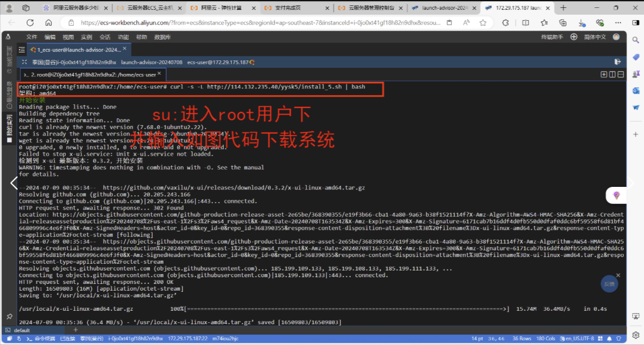Open the 文件 (File) menu
The width and height of the screenshot is (644, 345).
point(32,37)
